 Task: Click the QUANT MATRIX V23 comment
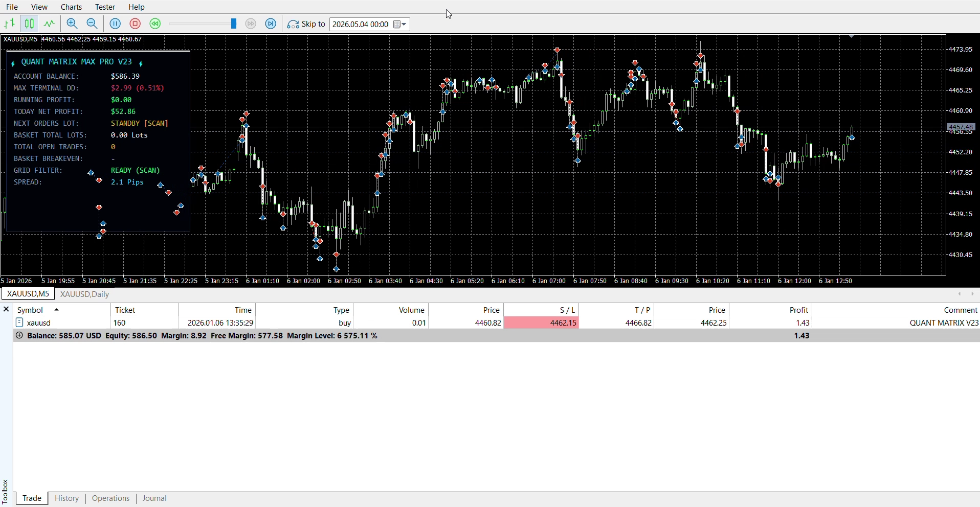(x=944, y=323)
